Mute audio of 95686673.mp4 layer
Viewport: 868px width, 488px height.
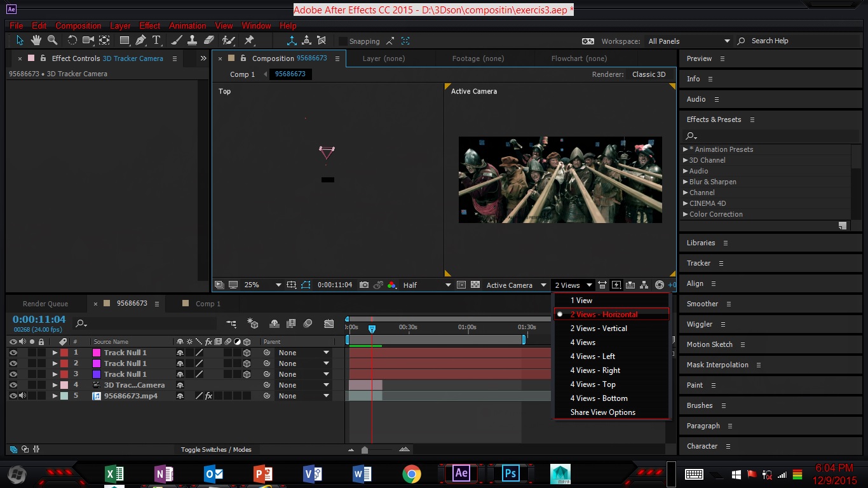22,396
